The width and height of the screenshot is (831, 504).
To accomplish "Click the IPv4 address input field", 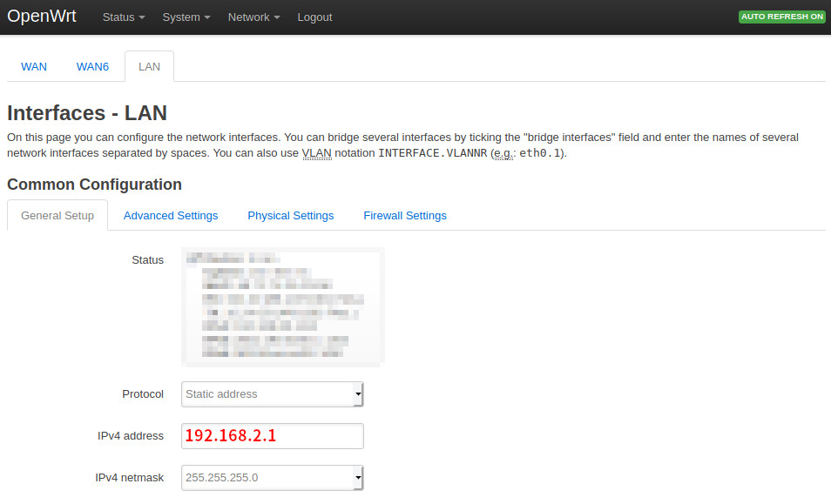I will click(x=273, y=436).
